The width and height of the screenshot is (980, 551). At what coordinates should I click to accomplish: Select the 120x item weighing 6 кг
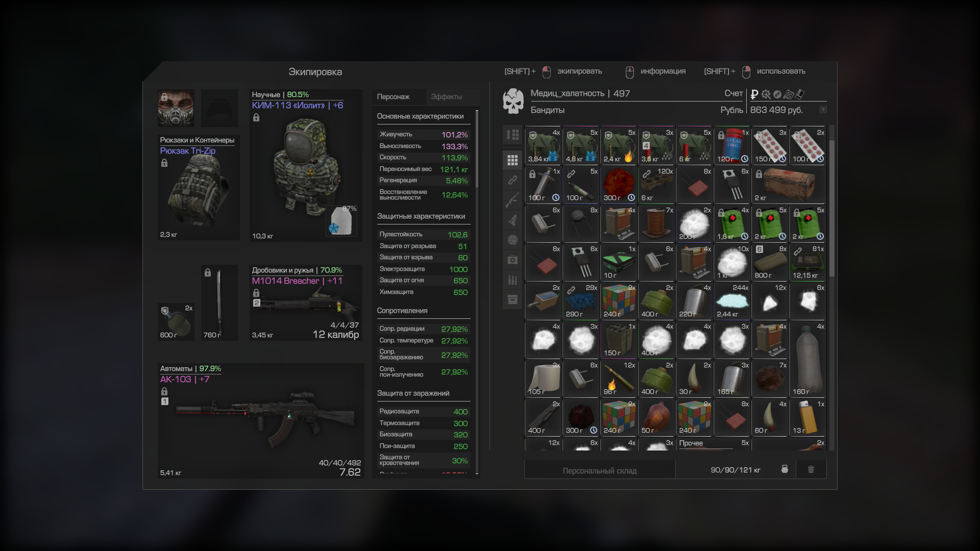pos(657,184)
